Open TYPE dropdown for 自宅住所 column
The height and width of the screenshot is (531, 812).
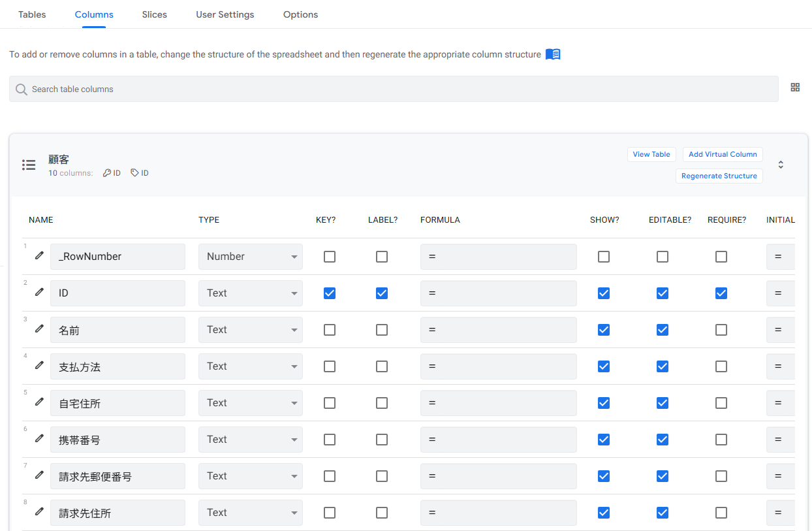251,403
